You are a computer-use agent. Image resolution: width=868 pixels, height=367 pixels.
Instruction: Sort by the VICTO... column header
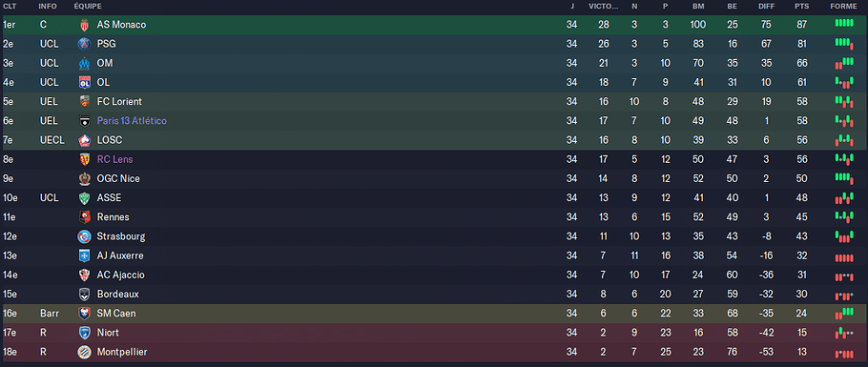pos(604,6)
